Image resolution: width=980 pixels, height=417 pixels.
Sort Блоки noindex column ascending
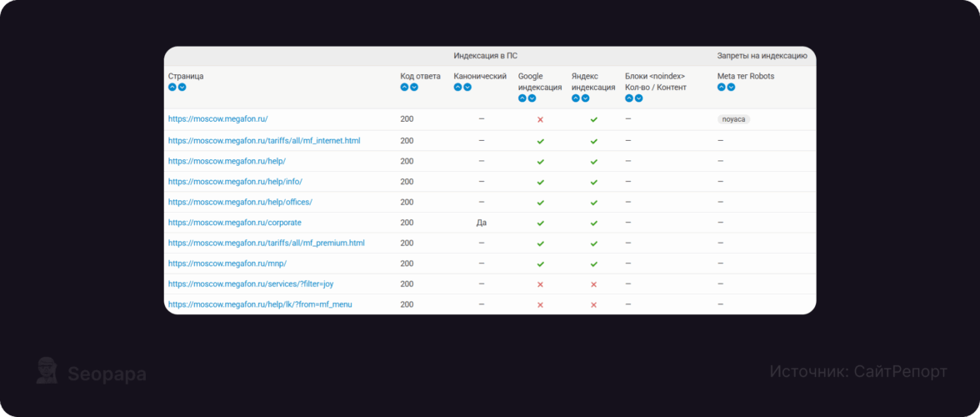[x=629, y=98]
